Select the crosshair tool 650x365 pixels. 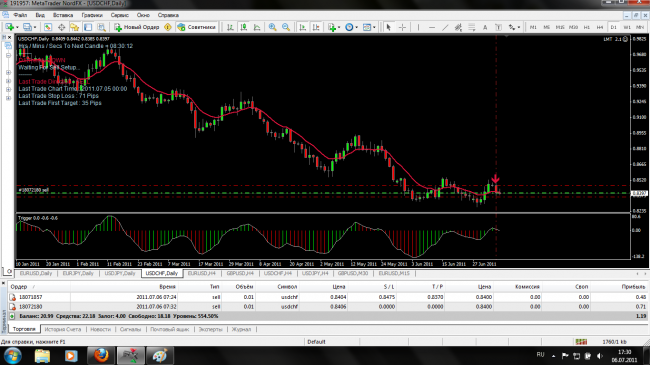(x=402, y=27)
